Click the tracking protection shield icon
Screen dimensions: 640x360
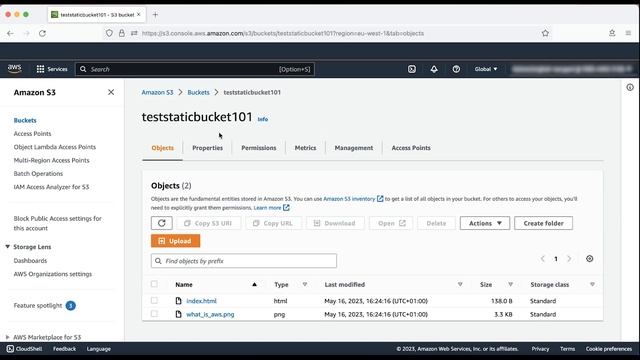coord(109,33)
